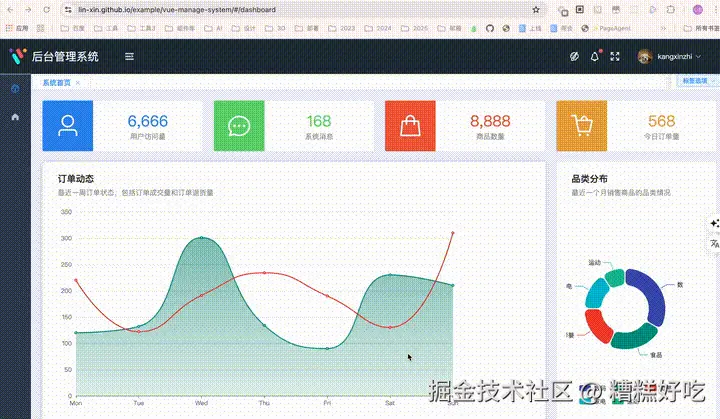This screenshot has width=720, height=419.
Task: Click the red line's Thu data point
Action: [x=264, y=273]
